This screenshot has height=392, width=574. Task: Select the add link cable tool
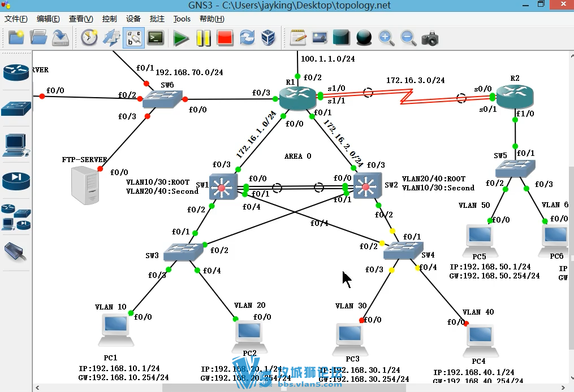(16, 252)
